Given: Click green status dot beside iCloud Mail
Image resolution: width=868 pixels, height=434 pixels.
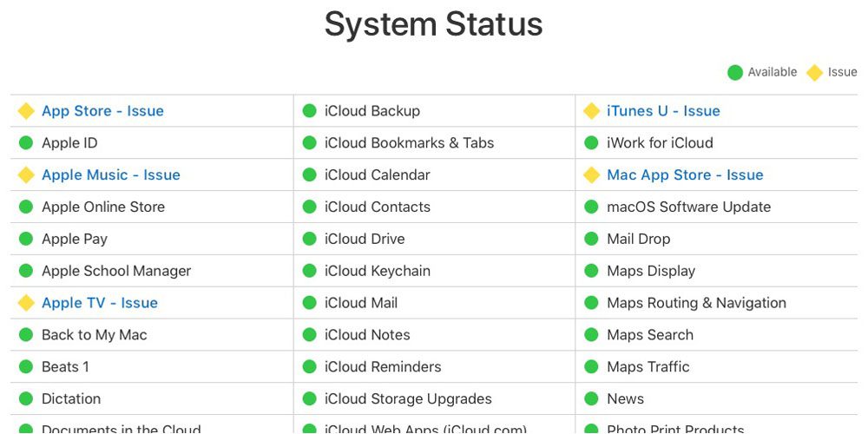Looking at the screenshot, I should pos(310,303).
